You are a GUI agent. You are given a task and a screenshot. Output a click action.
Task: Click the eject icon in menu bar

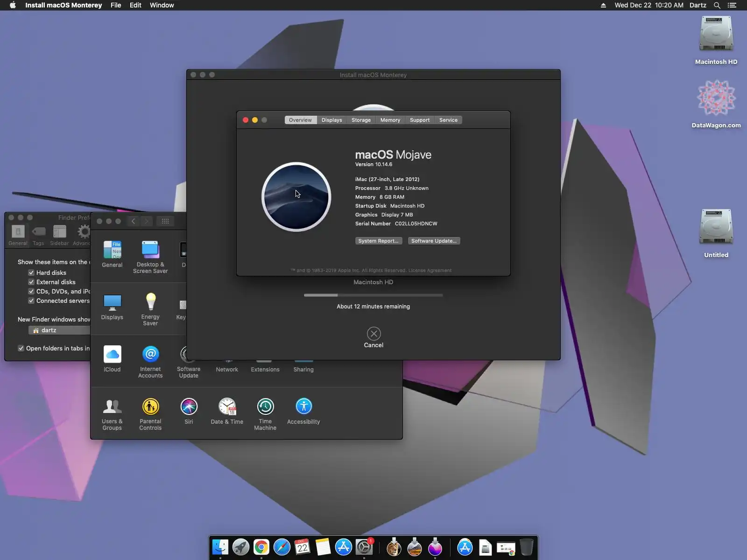[603, 5]
